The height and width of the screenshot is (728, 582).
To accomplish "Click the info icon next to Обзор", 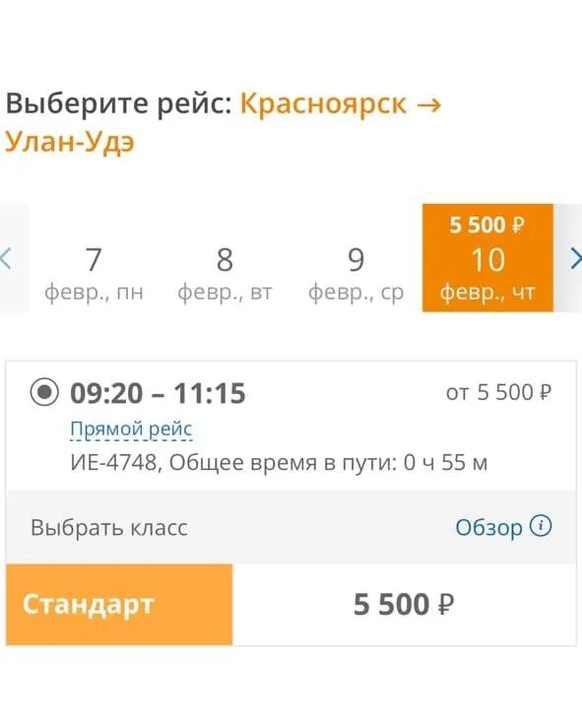I will (541, 526).
